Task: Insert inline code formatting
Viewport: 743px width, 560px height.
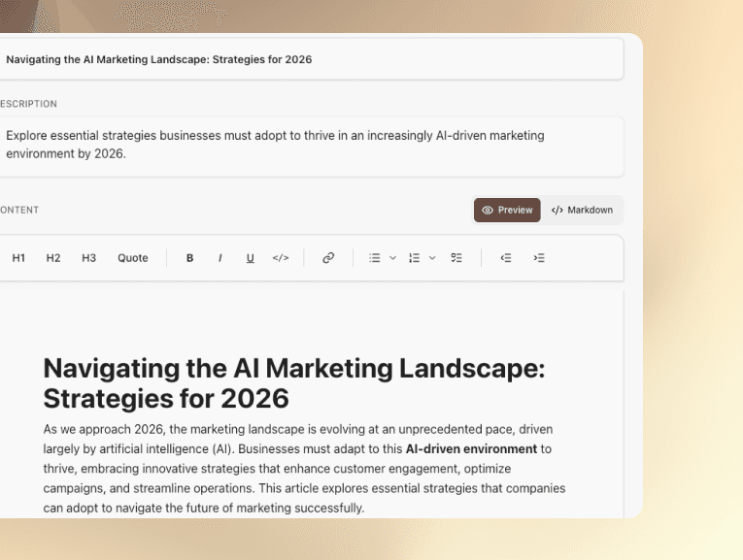Action: coord(281,258)
